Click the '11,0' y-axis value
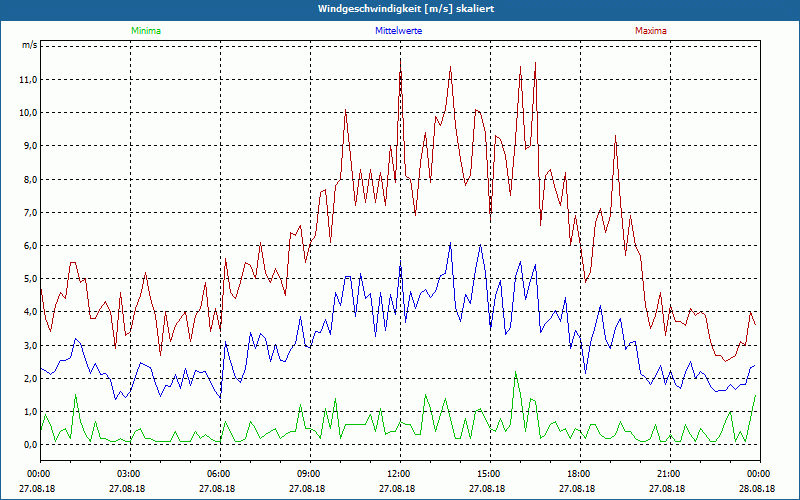The width and height of the screenshot is (800, 500). tap(28, 80)
